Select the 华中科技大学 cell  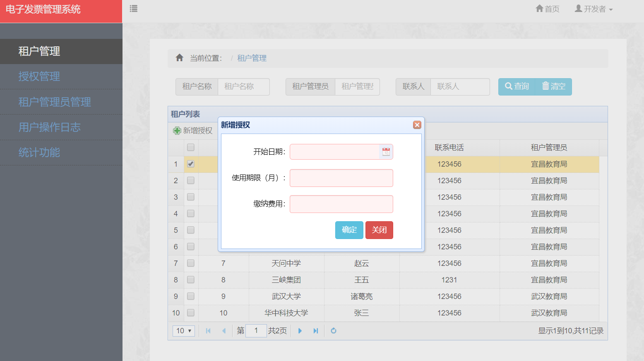tap(286, 313)
